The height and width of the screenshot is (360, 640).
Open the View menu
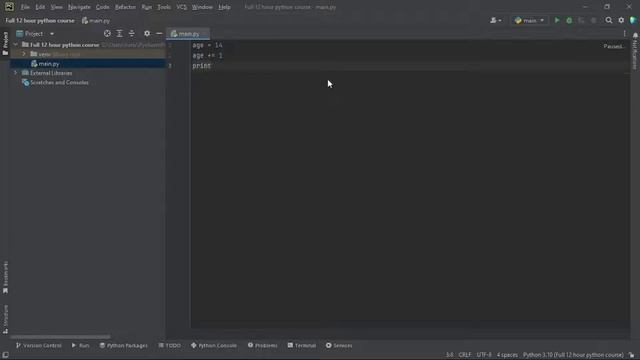[56, 7]
